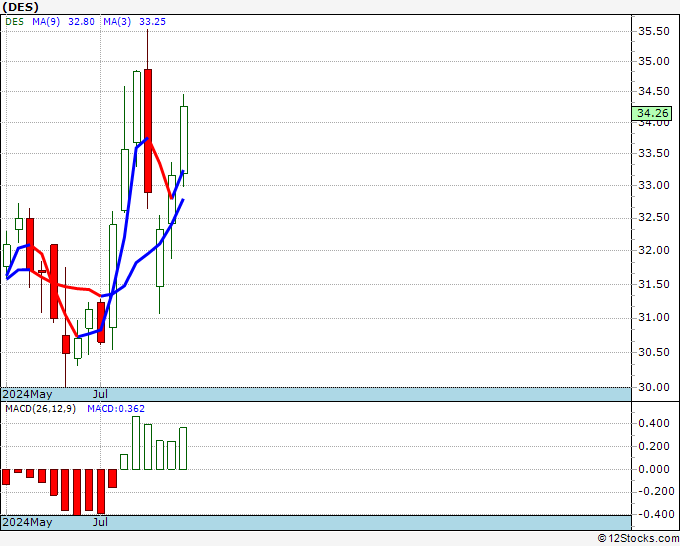The width and height of the screenshot is (680, 546).
Task: Click the MA(9) value 32.80
Action: tap(81, 22)
